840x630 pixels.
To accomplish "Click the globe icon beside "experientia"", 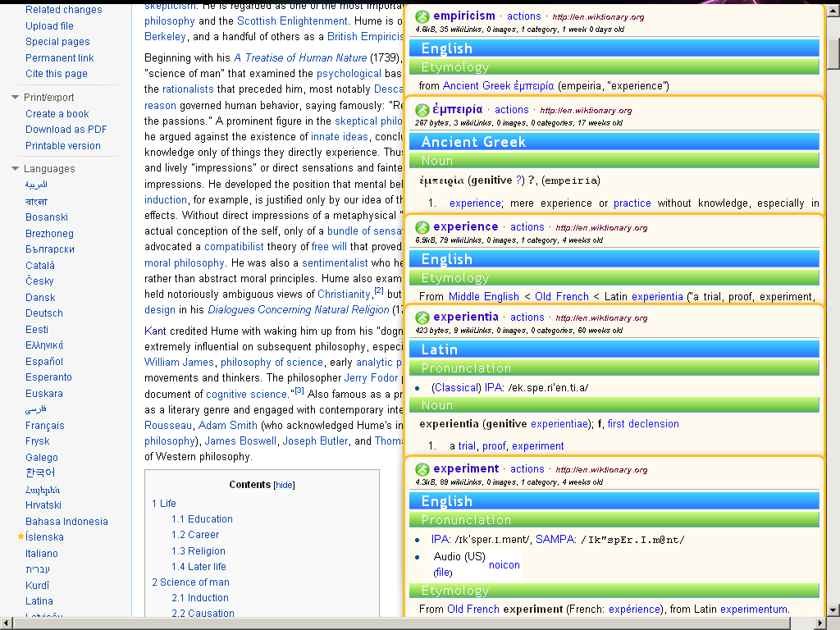I will (422, 317).
